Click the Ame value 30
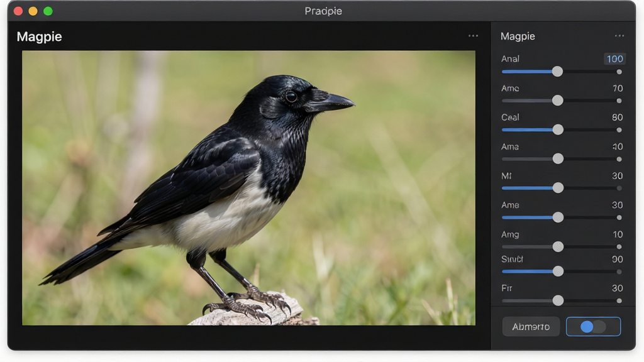This screenshot has height=362, width=644. pos(618,205)
